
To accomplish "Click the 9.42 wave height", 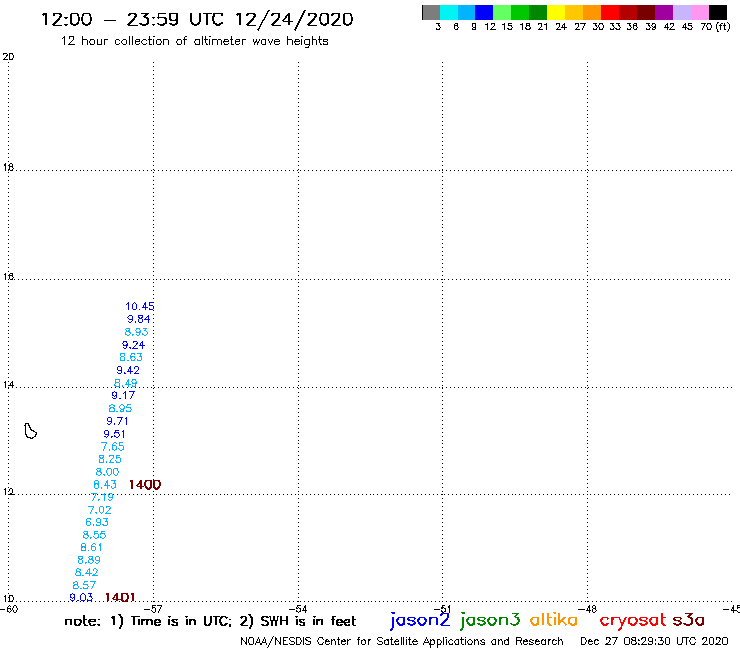I will pyautogui.click(x=128, y=370).
